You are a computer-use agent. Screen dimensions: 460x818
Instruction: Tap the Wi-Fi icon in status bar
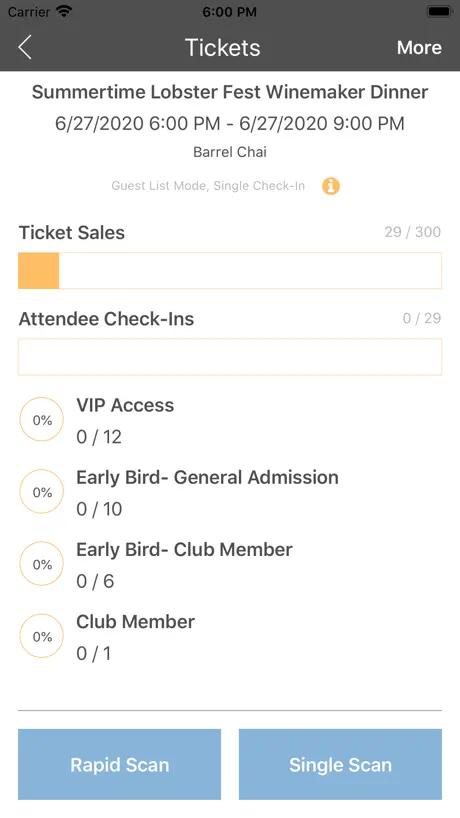coord(65,11)
